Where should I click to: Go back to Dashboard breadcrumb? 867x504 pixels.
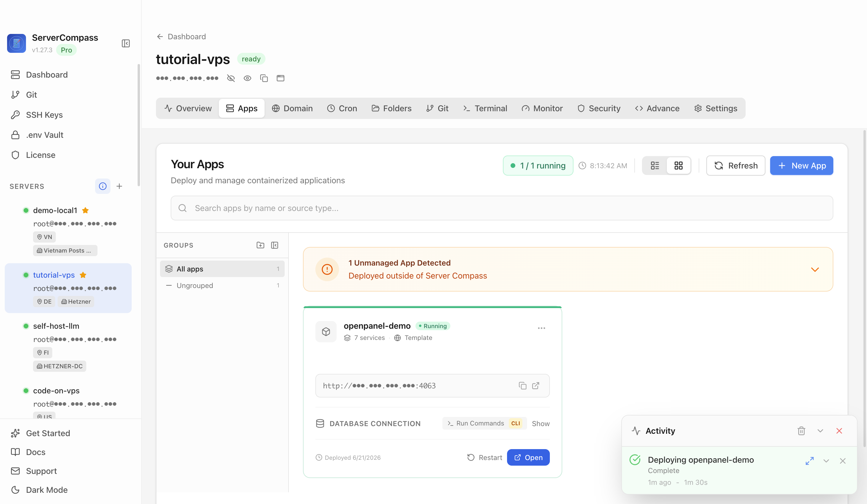[x=181, y=36]
